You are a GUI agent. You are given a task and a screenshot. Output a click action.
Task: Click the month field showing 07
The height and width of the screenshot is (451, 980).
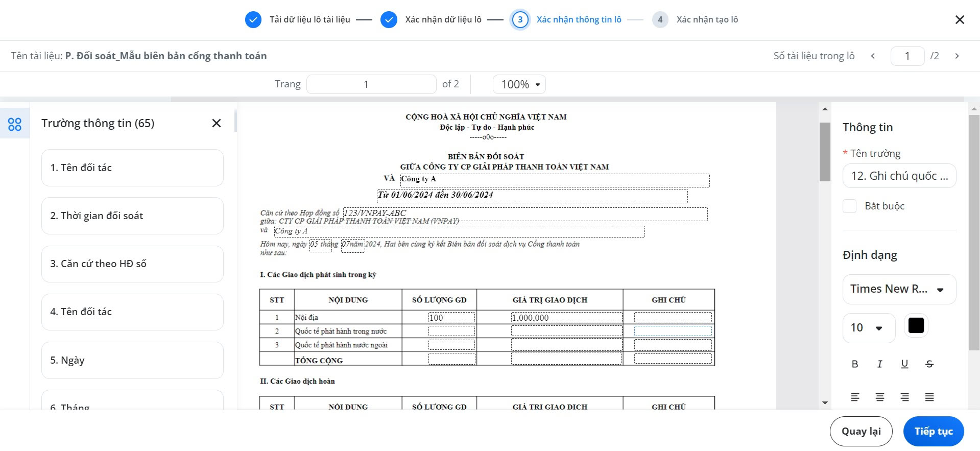click(x=353, y=246)
